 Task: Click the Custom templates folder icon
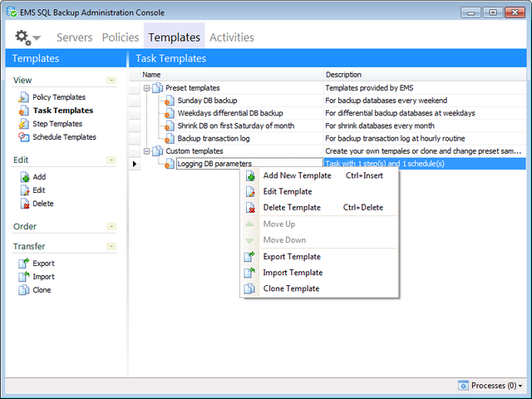157,151
